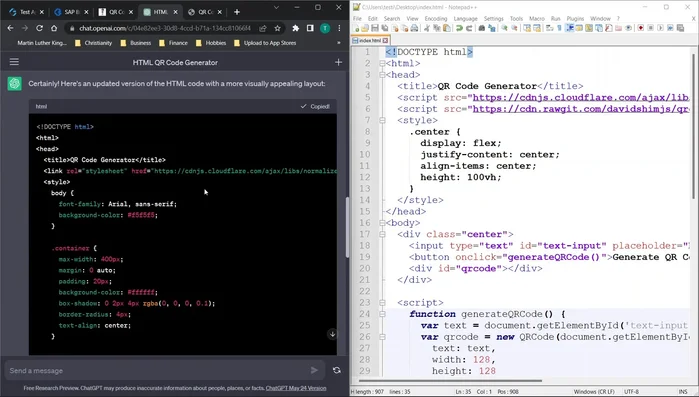The image size is (699, 397).
Task: Open Chrome three-dot menu
Action: pos(339,28)
